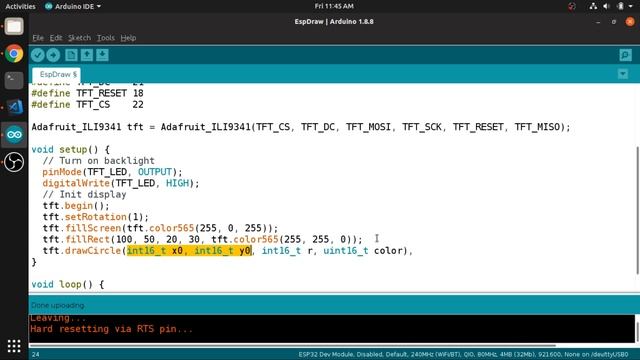Open the Tools menu
The width and height of the screenshot is (640, 360).
pos(106,38)
